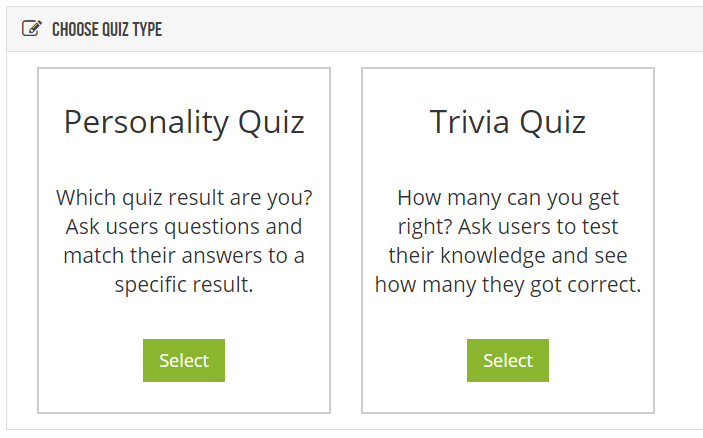Click text "Ask users questions and"
703x438 pixels.
184,227
